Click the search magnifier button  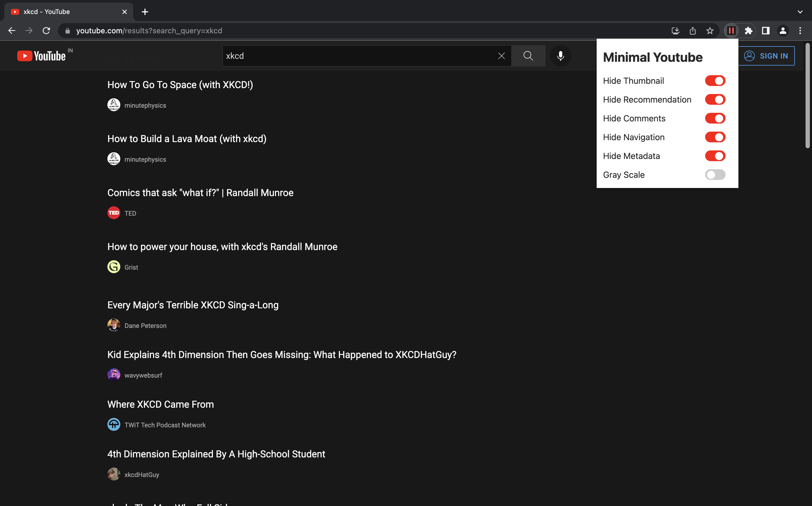(x=528, y=56)
